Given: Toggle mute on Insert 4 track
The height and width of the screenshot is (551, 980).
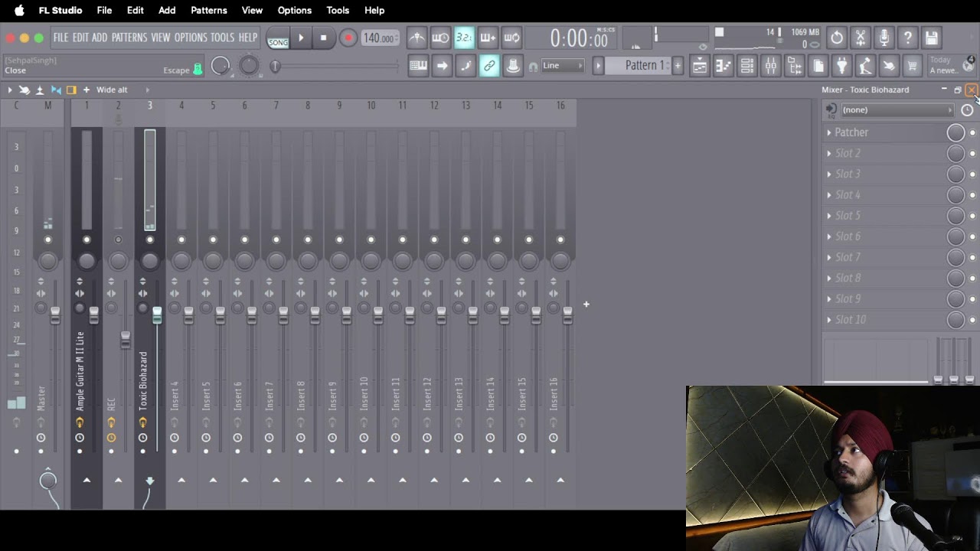Looking at the screenshot, I should click(x=181, y=240).
